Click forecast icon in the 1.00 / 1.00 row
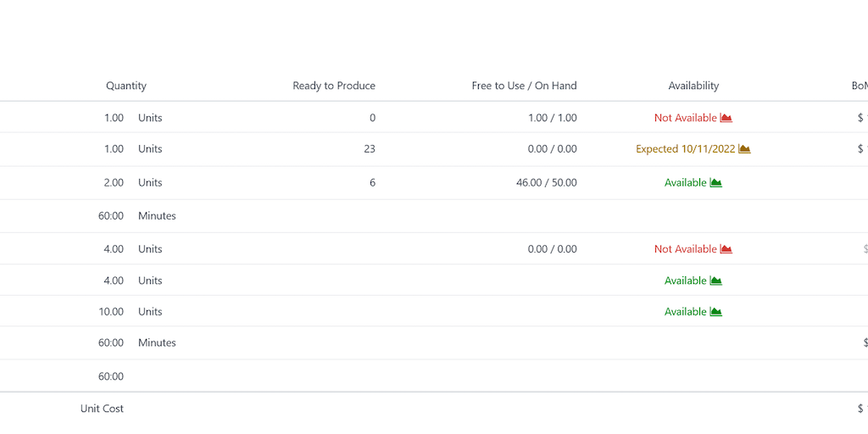This screenshot has width=868, height=434. click(x=726, y=118)
